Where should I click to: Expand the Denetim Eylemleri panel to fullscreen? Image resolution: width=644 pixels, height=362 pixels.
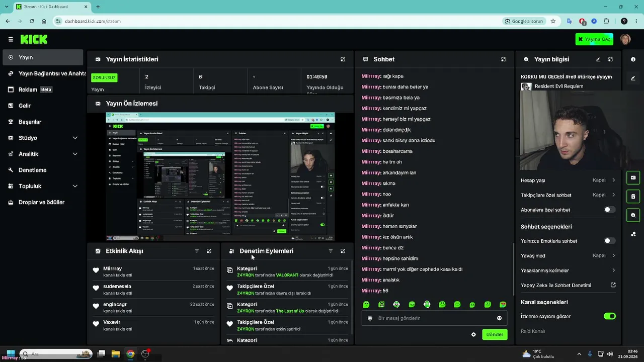[343, 251]
